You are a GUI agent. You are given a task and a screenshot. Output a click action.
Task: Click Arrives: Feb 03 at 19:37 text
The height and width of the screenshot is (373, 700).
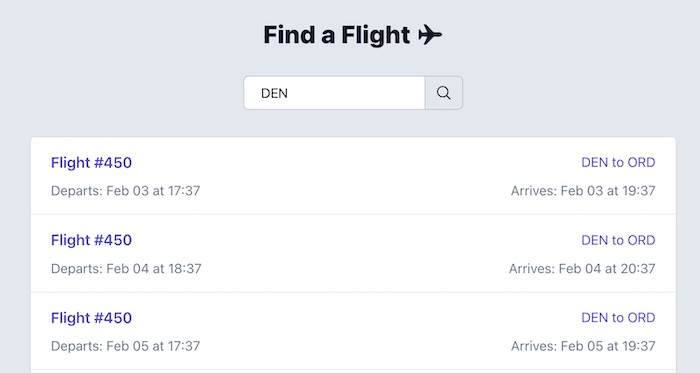click(x=583, y=191)
